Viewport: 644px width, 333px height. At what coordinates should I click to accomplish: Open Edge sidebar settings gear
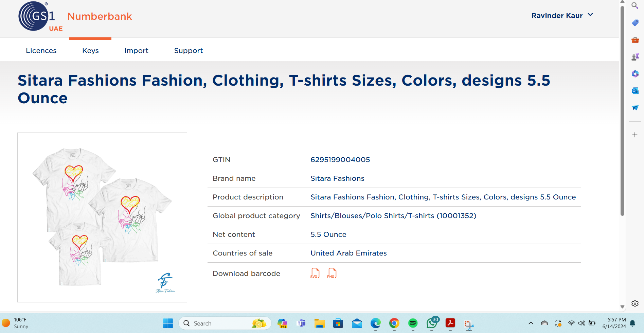pyautogui.click(x=635, y=303)
